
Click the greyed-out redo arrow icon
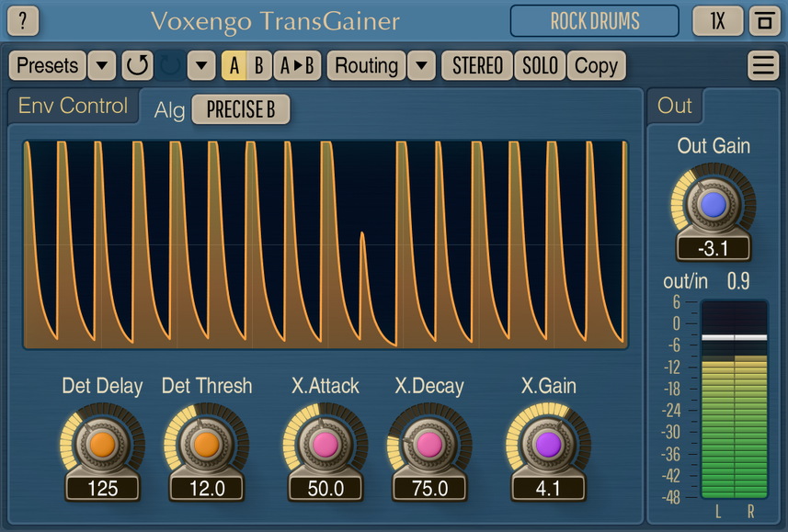[170, 65]
